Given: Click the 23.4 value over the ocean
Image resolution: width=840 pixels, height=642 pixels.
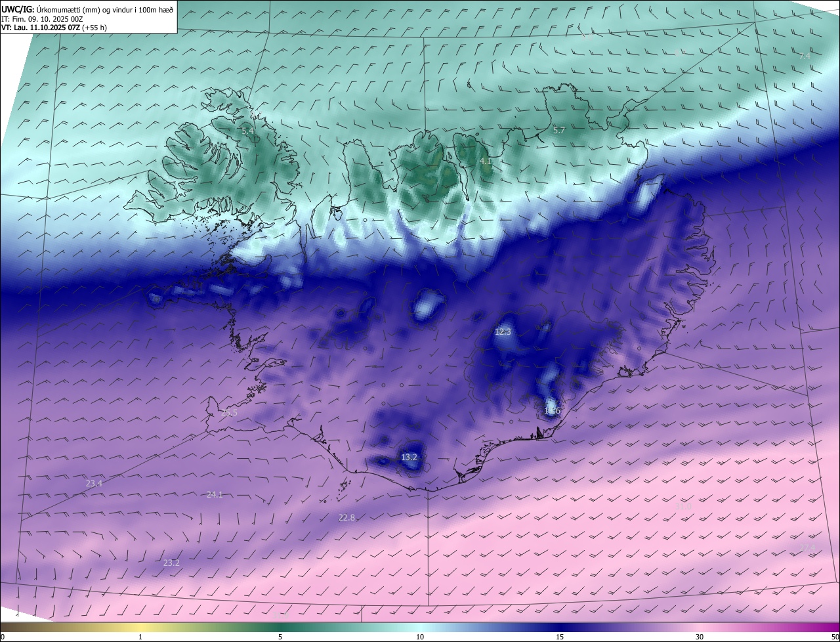Looking at the screenshot, I should pos(94,484).
